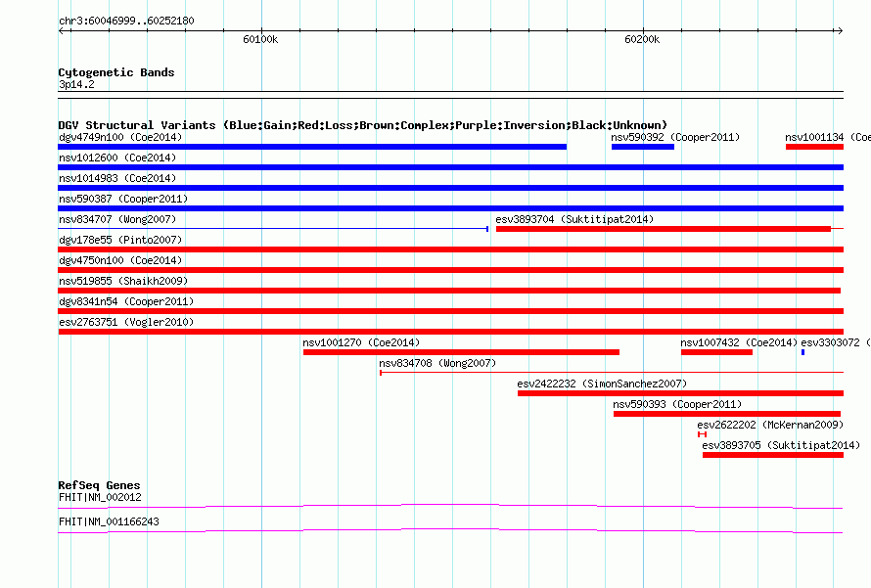Click the blue gain bar under dgv4749n100

(x=312, y=147)
